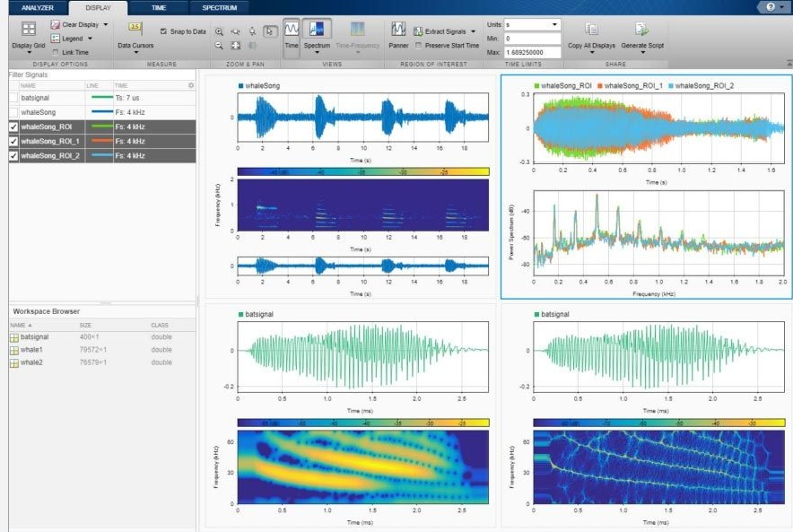Enable the Link Time checkbox
The width and height of the screenshot is (793, 532).
click(56, 52)
